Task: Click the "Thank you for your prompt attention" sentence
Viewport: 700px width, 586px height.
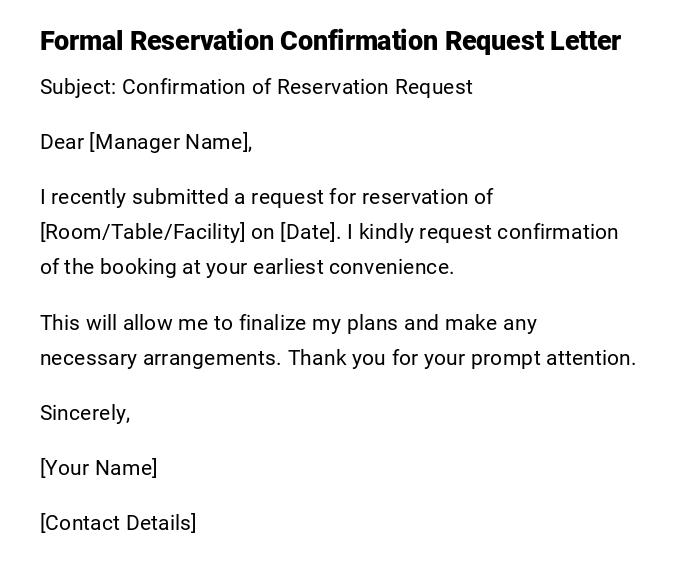Action: click(x=461, y=358)
